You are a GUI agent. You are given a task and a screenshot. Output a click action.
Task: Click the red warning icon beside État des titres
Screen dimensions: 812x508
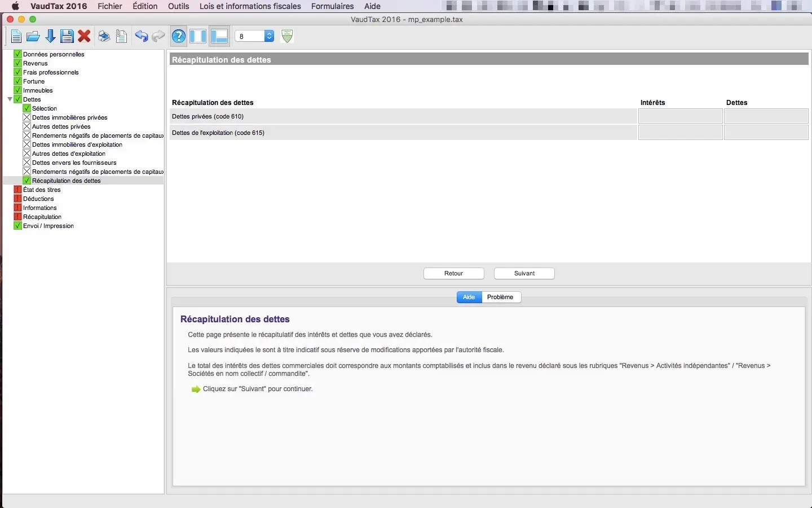[17, 190]
